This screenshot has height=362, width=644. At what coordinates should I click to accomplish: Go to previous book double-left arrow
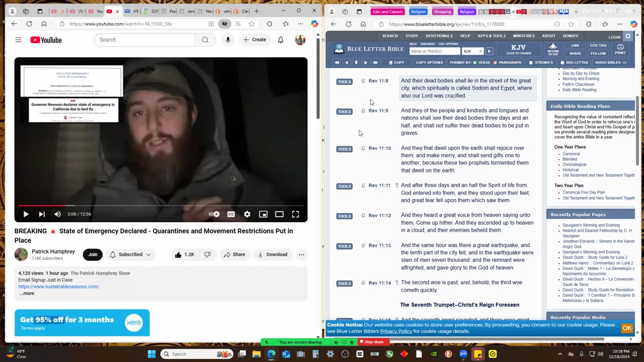coord(337,63)
